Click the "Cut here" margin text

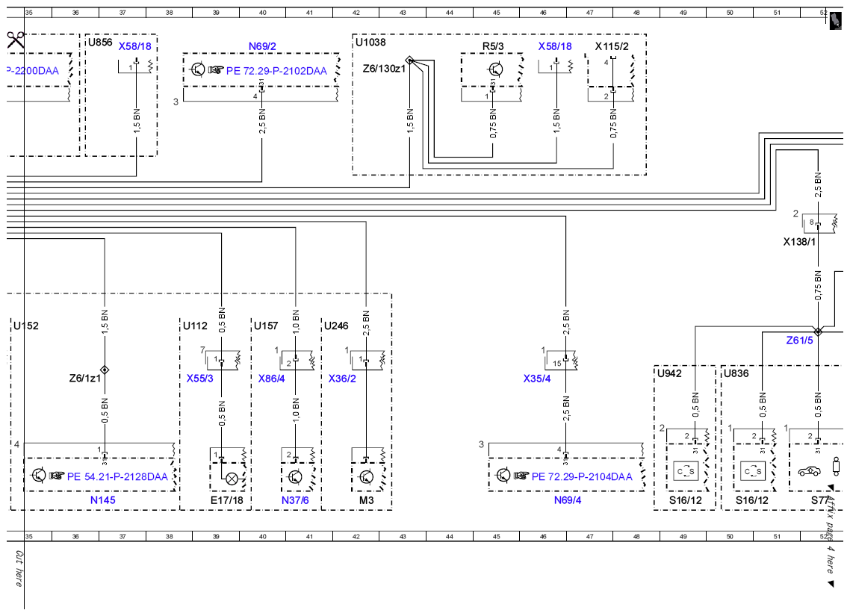(19, 569)
